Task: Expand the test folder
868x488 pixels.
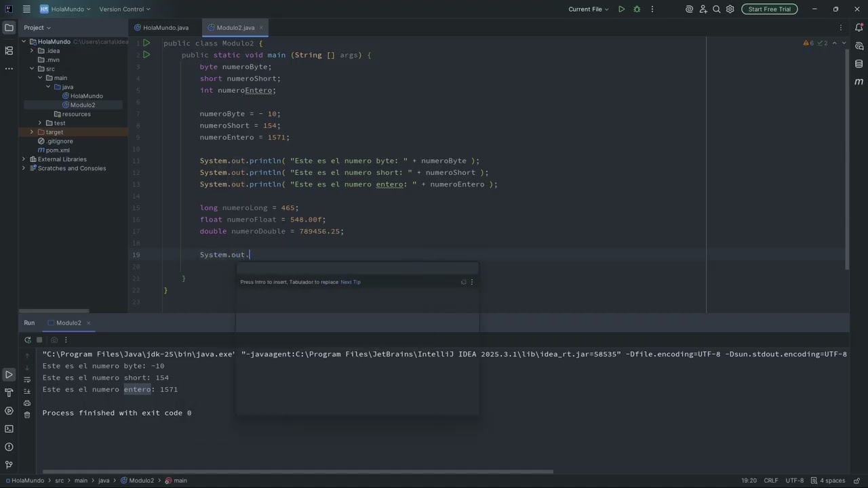Action: (x=40, y=123)
